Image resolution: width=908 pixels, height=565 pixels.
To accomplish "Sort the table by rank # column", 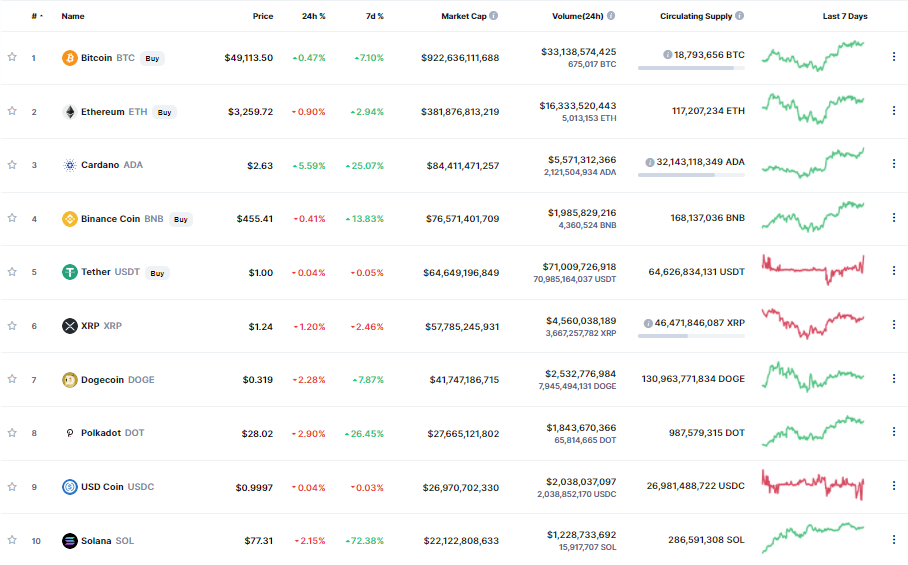I will click(37, 16).
